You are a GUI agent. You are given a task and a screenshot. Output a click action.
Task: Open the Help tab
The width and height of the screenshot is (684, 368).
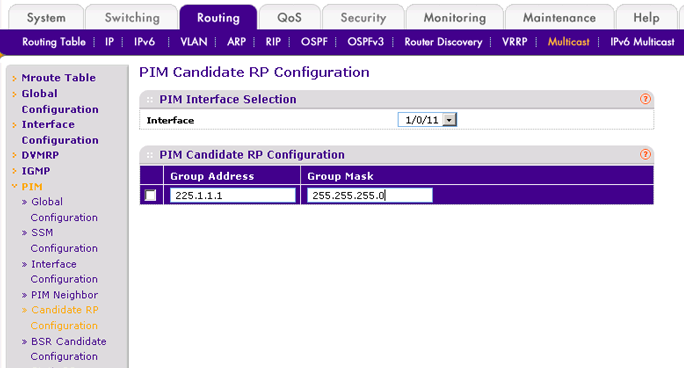646,18
